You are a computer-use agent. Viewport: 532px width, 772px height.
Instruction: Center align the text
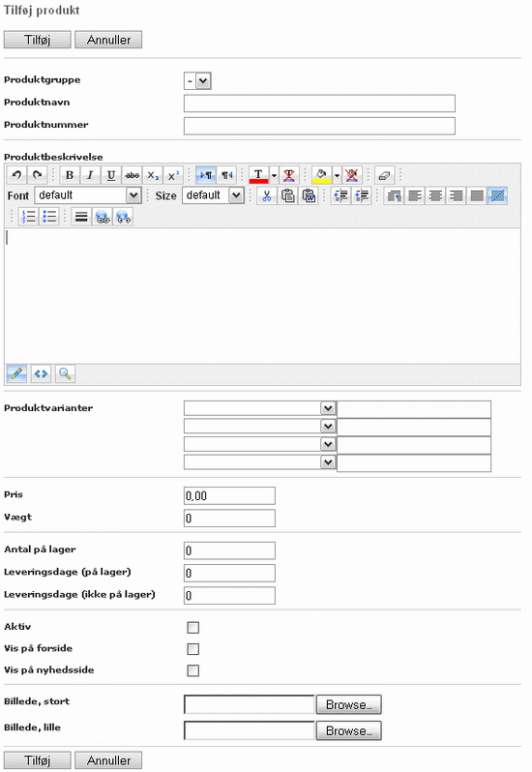pos(435,195)
